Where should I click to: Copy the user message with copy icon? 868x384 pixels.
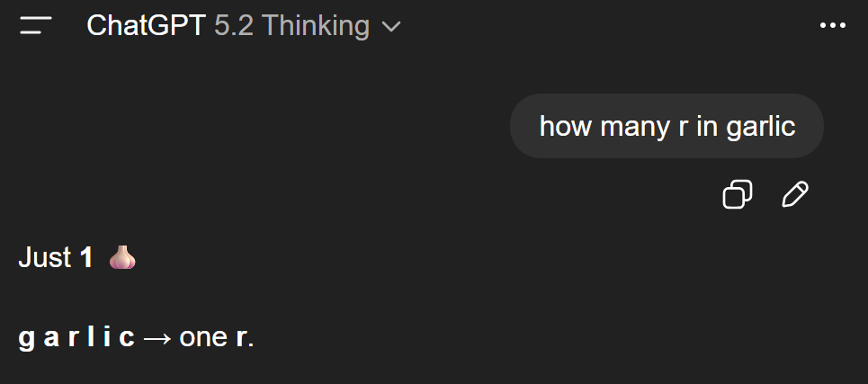coord(738,194)
